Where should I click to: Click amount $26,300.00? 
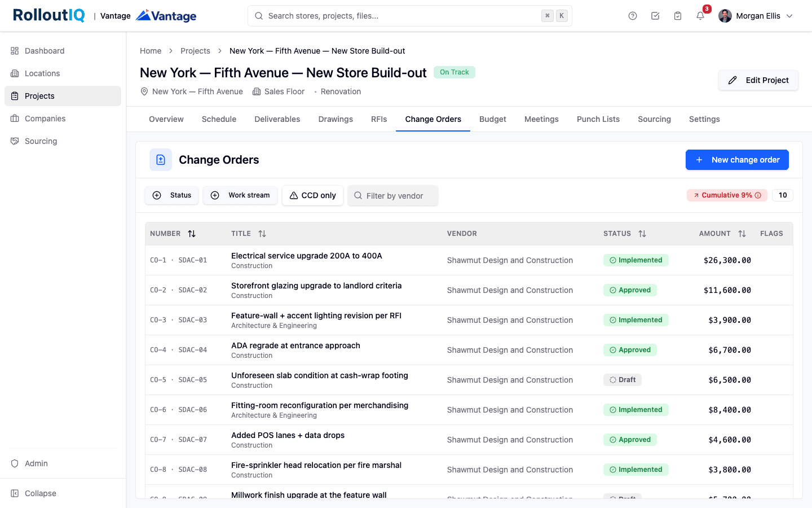(727, 260)
